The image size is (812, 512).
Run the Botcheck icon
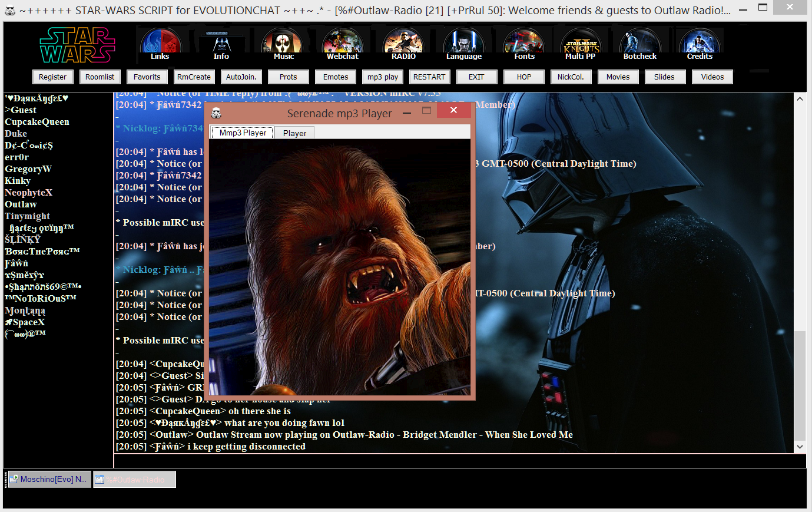640,44
